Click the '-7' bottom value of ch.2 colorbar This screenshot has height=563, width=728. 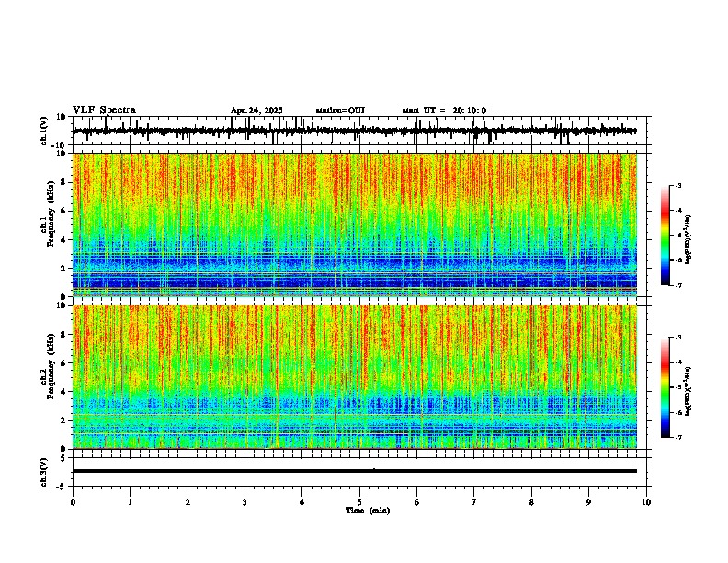click(x=677, y=437)
